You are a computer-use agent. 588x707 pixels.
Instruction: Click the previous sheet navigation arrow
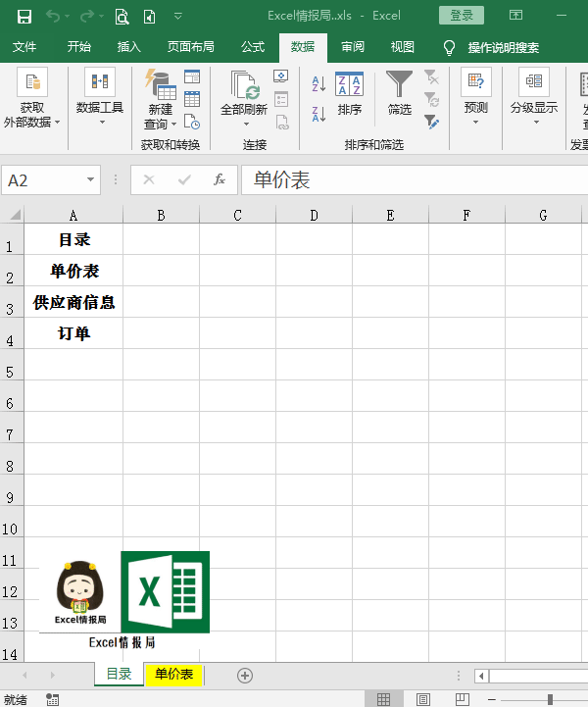(x=24, y=675)
